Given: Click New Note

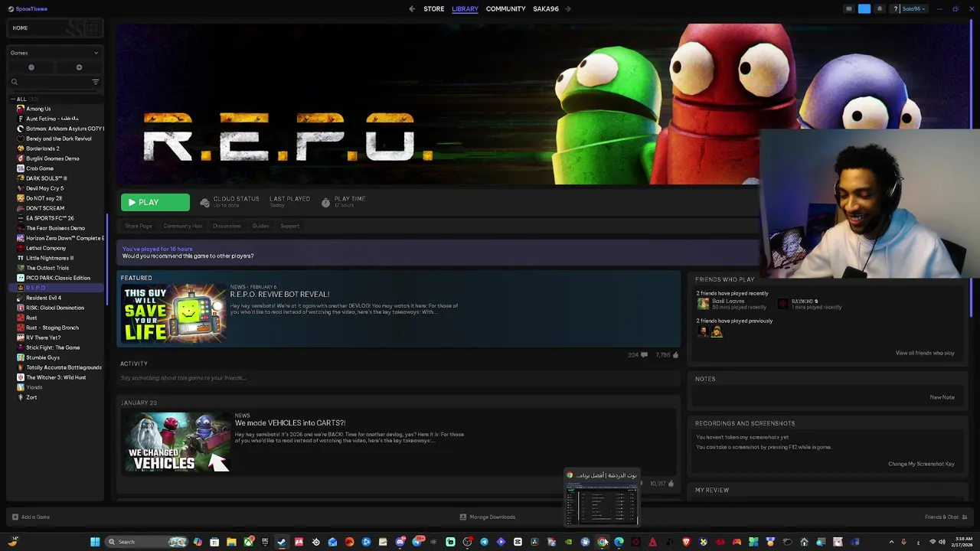Looking at the screenshot, I should (942, 397).
